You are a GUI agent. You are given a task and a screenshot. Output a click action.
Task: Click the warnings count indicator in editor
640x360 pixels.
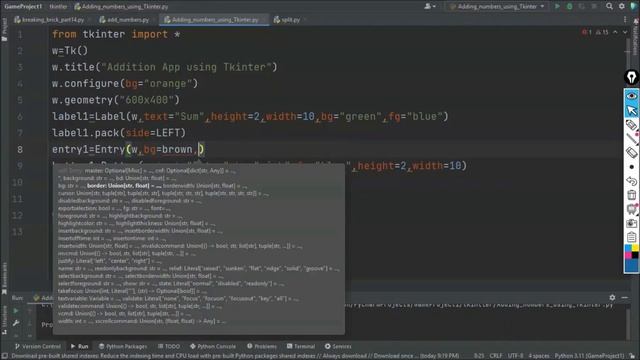(x=602, y=32)
